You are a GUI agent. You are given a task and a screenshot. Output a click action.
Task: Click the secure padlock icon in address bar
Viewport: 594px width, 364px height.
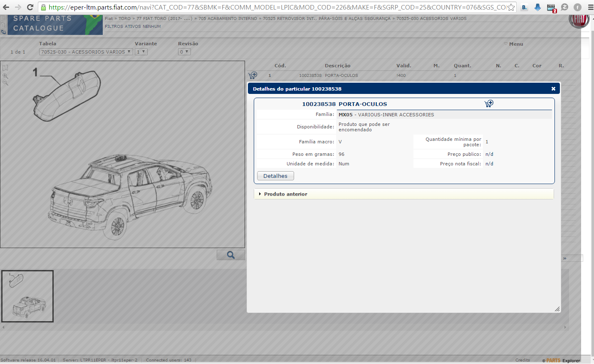43,7
